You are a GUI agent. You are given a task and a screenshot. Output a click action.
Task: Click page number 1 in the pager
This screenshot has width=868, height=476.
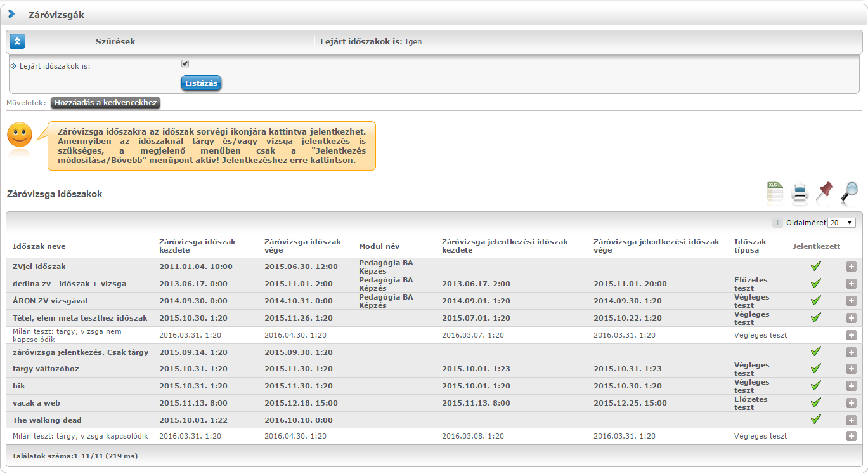777,223
